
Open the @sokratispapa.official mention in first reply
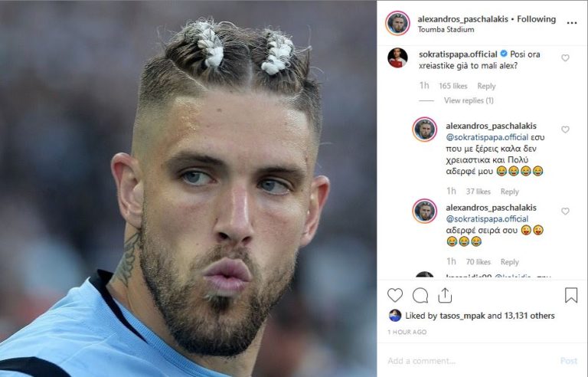pos(487,137)
